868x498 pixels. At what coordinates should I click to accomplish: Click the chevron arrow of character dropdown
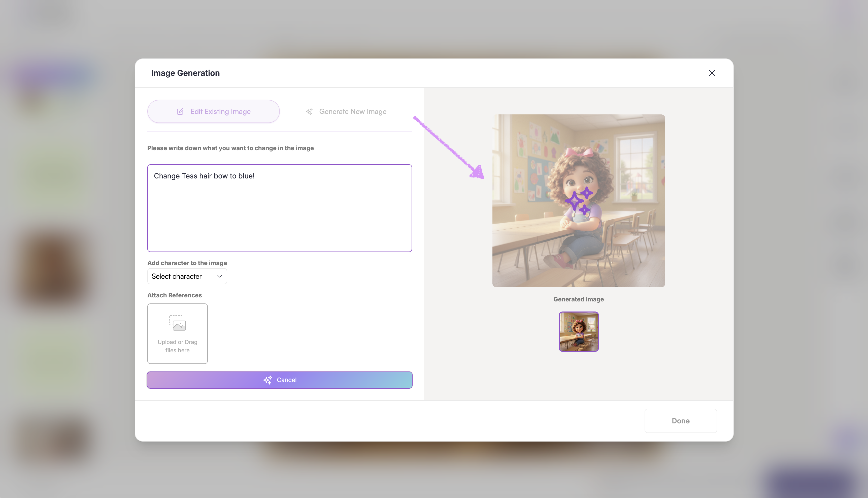(x=219, y=276)
